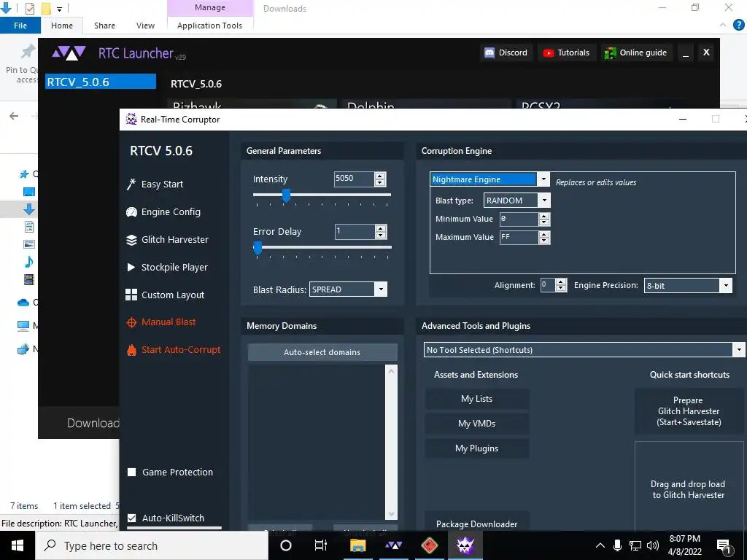Open Engine Precision 8-bit dropdown
747x560 pixels.
(726, 286)
